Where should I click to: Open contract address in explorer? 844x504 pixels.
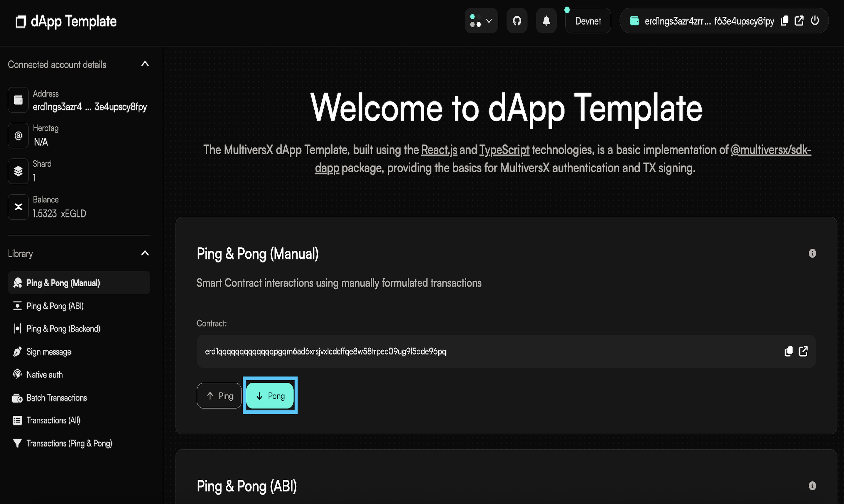[x=803, y=351]
